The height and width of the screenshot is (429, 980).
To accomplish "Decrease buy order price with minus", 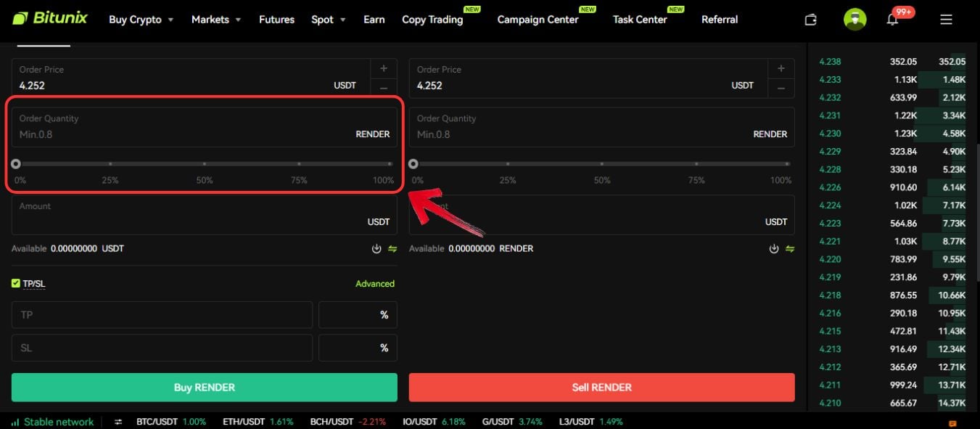I will point(384,88).
